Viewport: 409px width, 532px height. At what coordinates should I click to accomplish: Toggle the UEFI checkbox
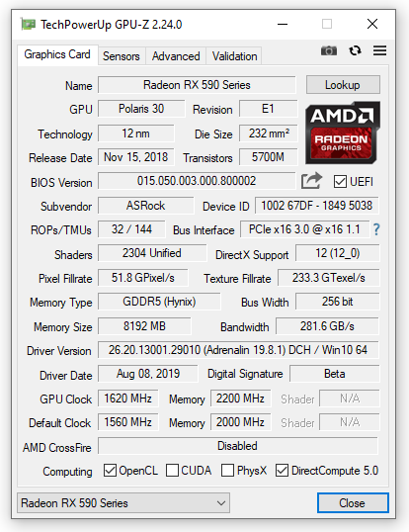(x=340, y=182)
